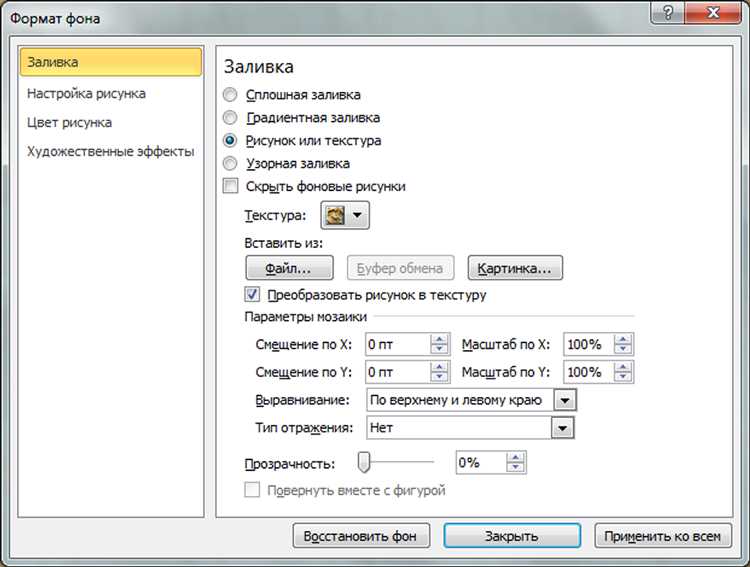Increase Прозрачность percent spinner up arrow
This screenshot has height=567, width=750.
coord(515,457)
